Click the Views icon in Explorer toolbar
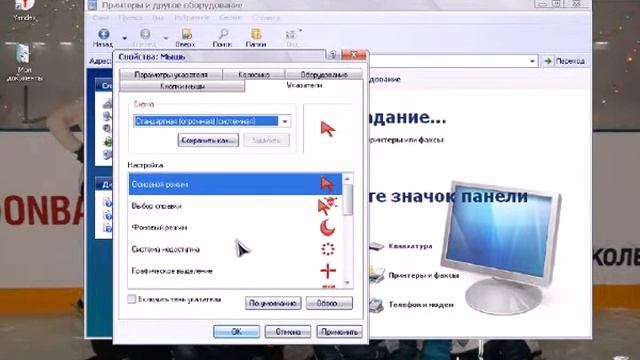The image size is (640, 360). pos(291,34)
